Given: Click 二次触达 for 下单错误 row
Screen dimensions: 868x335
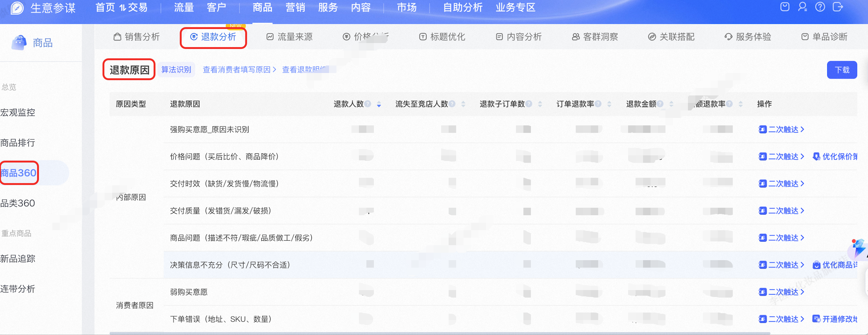Looking at the screenshot, I should [781, 319].
